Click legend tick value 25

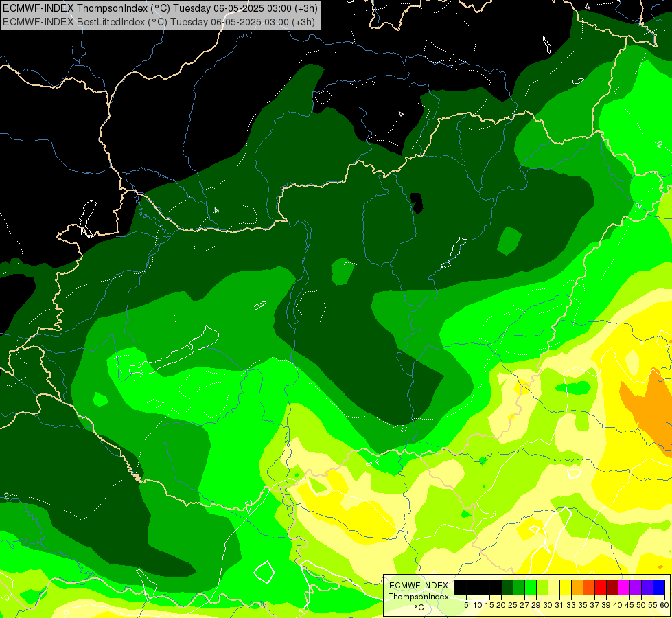tap(513, 605)
